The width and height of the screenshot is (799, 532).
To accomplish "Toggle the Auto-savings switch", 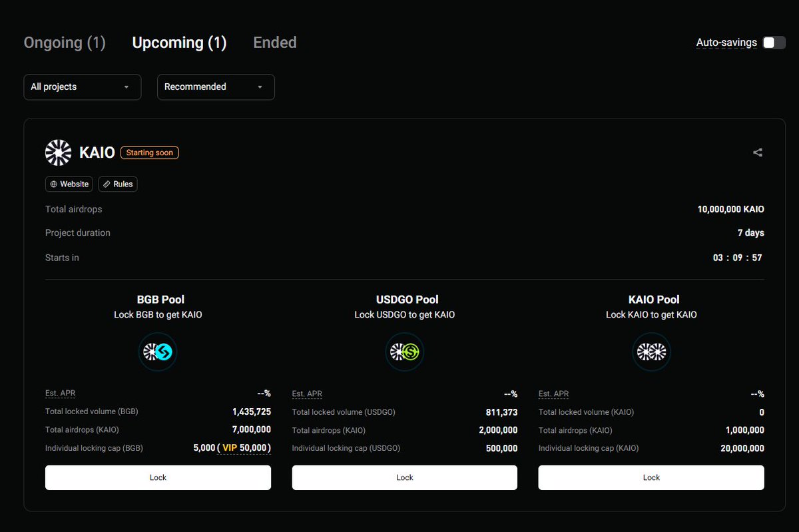I will 774,43.
